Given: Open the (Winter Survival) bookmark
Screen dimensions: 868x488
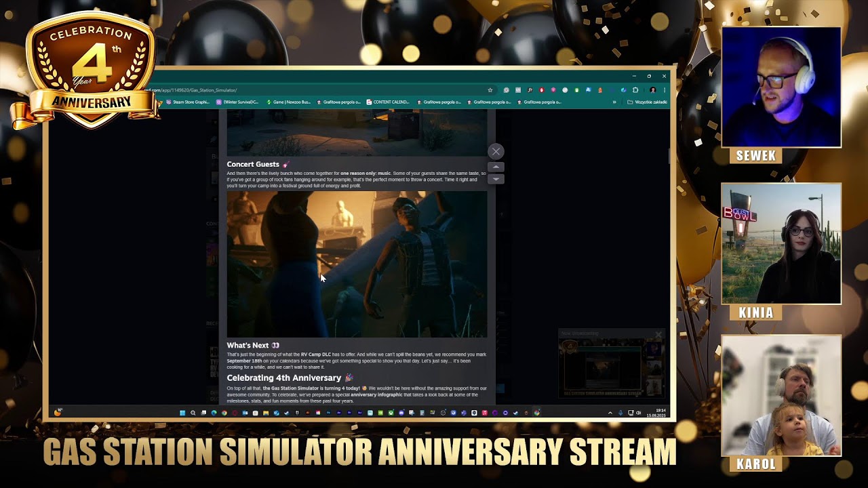Looking at the screenshot, I should pyautogui.click(x=237, y=102).
